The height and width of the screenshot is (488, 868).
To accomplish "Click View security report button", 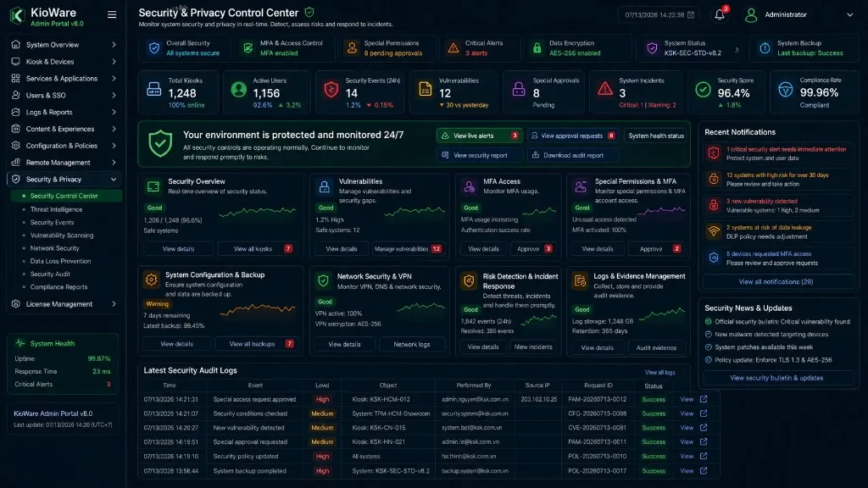I will coord(480,156).
